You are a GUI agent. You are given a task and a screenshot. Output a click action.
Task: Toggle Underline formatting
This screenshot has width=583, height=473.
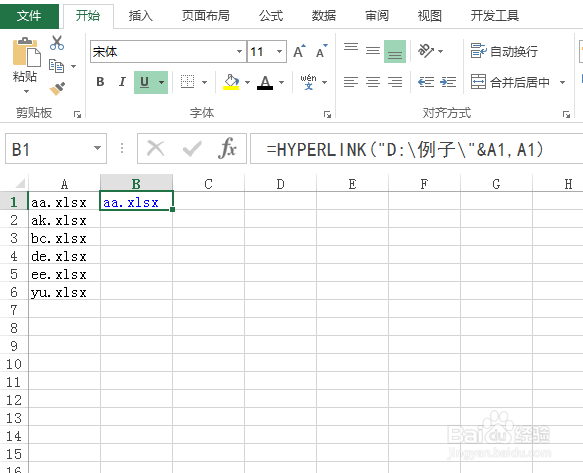(145, 82)
